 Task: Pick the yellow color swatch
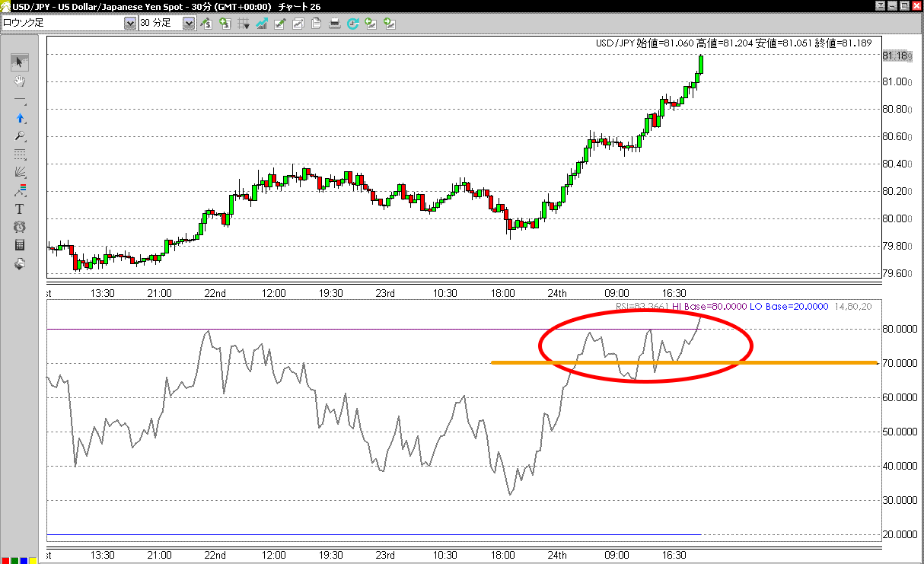(x=33, y=561)
